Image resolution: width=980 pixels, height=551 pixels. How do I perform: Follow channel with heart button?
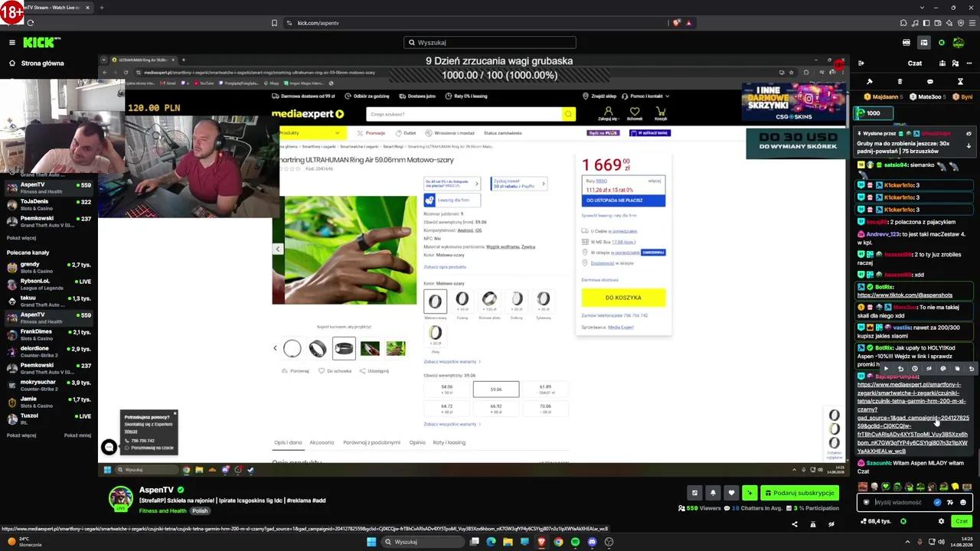tap(731, 493)
